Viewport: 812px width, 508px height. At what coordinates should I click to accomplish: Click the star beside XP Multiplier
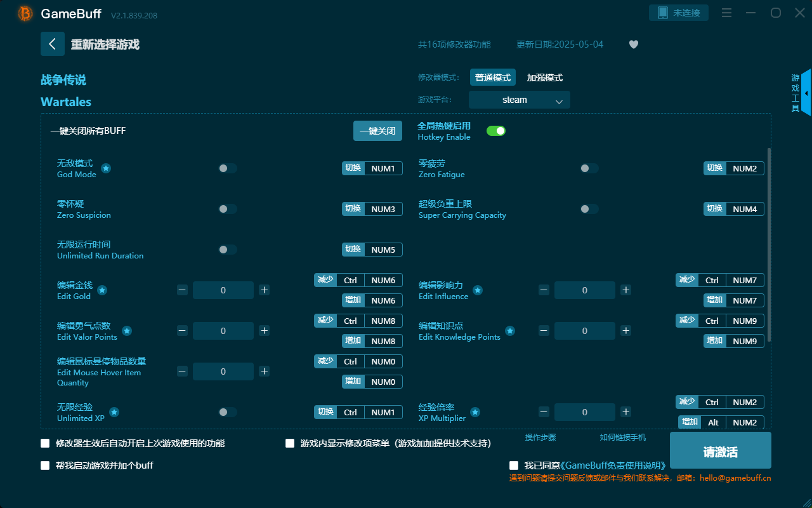pos(475,413)
